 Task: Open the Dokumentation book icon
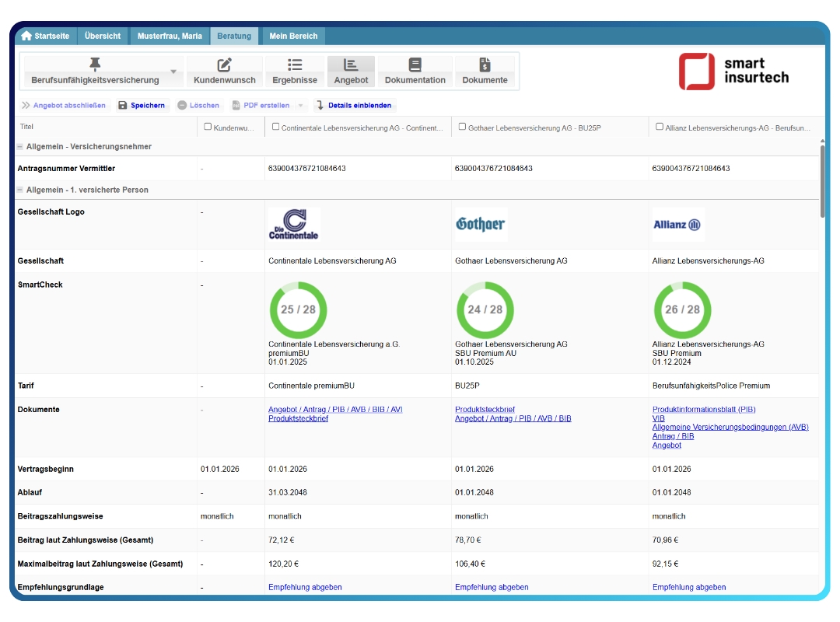pos(415,65)
